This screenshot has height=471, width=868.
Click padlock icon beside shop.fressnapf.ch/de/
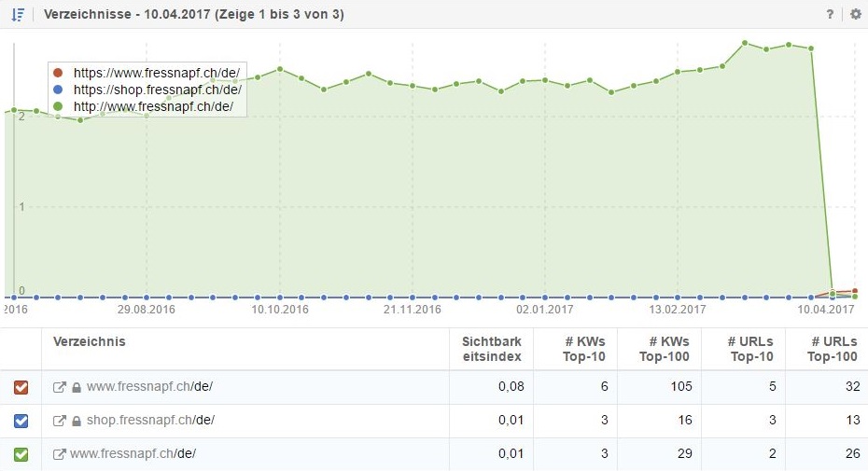[77, 421]
